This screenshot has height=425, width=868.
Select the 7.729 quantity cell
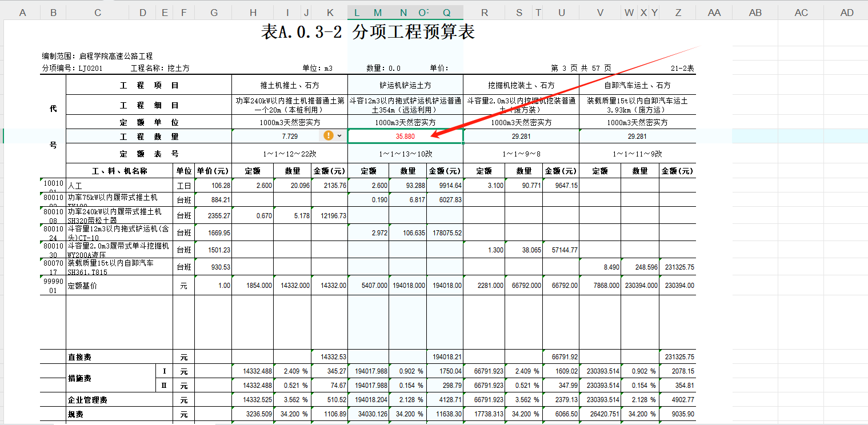[x=290, y=137]
